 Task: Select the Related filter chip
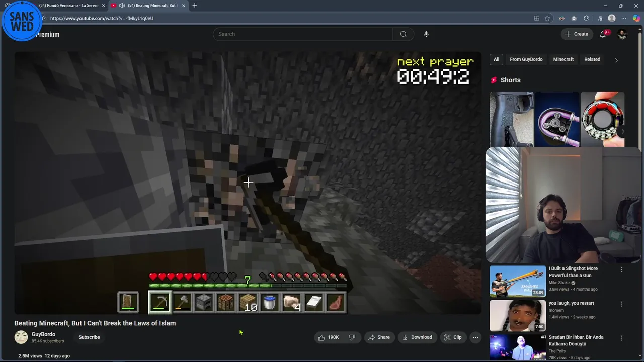pyautogui.click(x=592, y=59)
